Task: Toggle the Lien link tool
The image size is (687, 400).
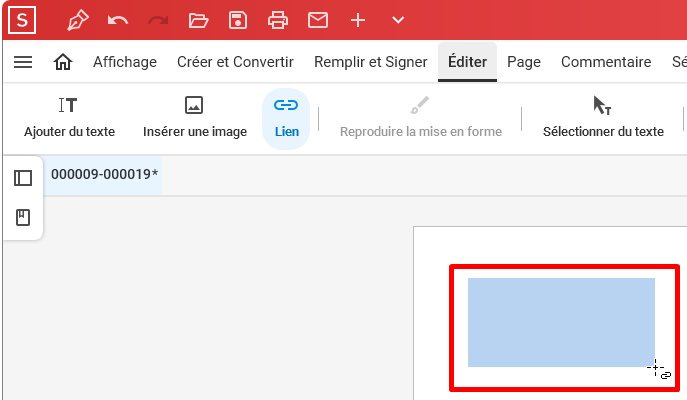Action: click(286, 119)
